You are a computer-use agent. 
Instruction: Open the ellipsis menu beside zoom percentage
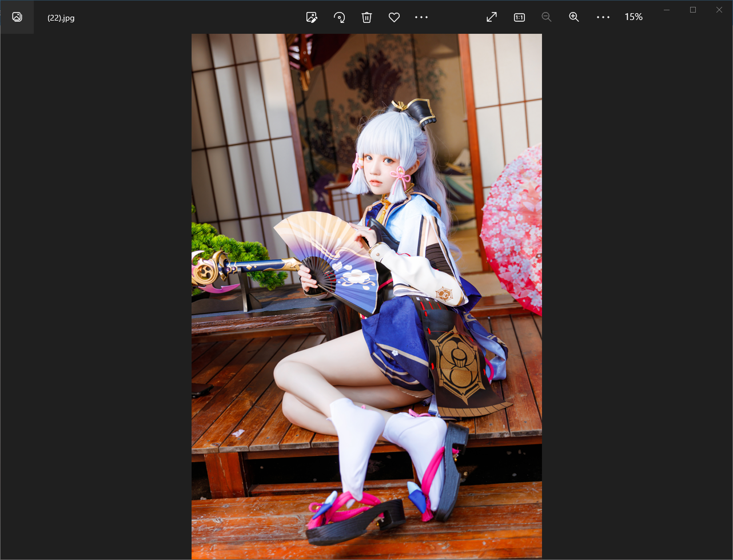(603, 17)
